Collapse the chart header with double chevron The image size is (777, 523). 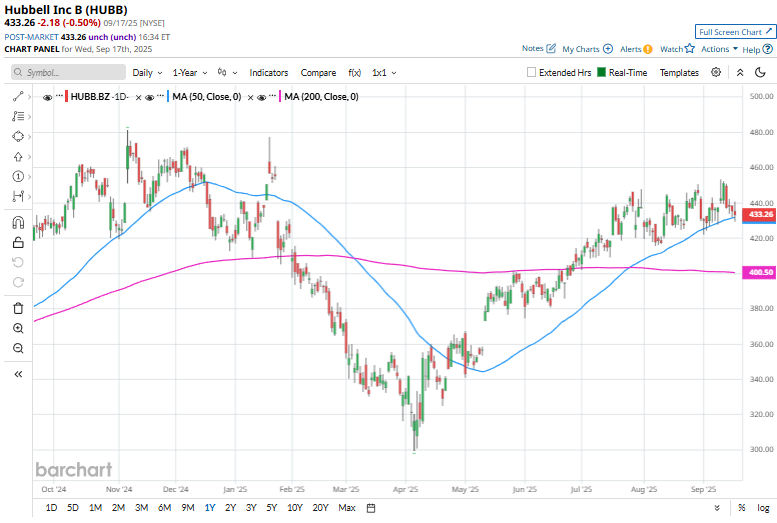(740, 72)
